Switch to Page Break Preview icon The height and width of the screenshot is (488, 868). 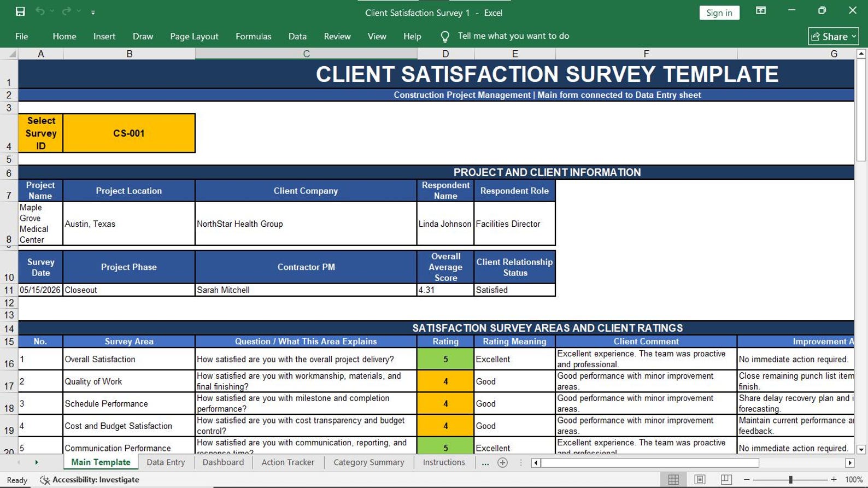click(726, 479)
